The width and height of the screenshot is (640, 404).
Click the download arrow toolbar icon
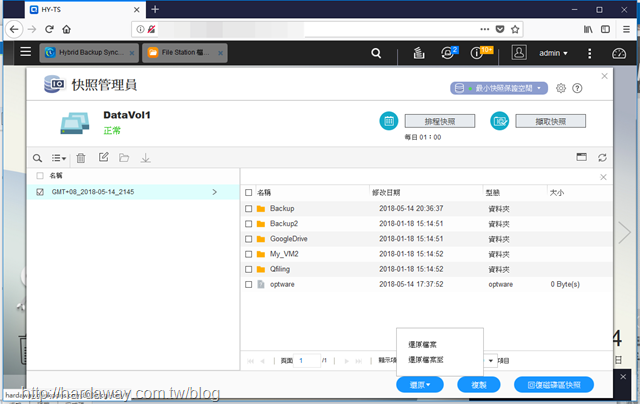click(146, 158)
